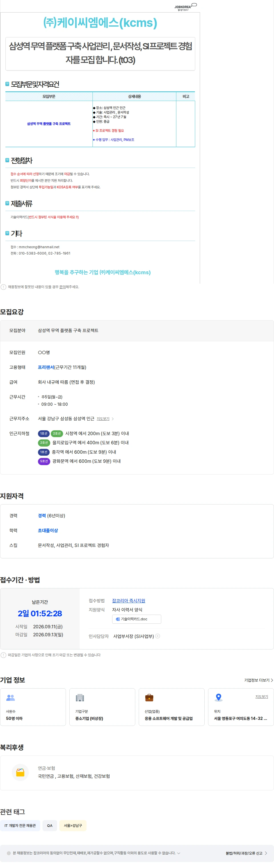This screenshot has width=274, height=868.
Task: Click the 모집부문및자격요건 section bullet icon
Action: tap(7, 84)
